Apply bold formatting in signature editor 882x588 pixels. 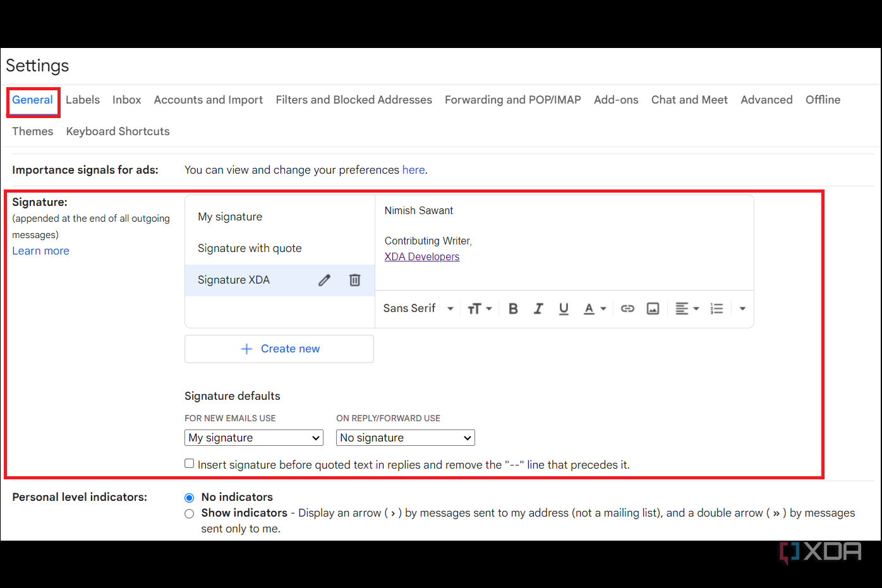point(513,308)
